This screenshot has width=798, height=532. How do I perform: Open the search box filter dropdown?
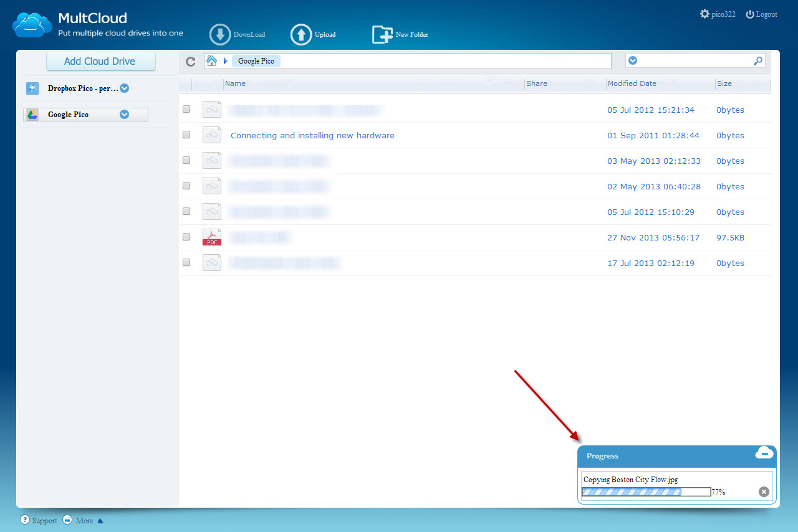pyautogui.click(x=633, y=61)
